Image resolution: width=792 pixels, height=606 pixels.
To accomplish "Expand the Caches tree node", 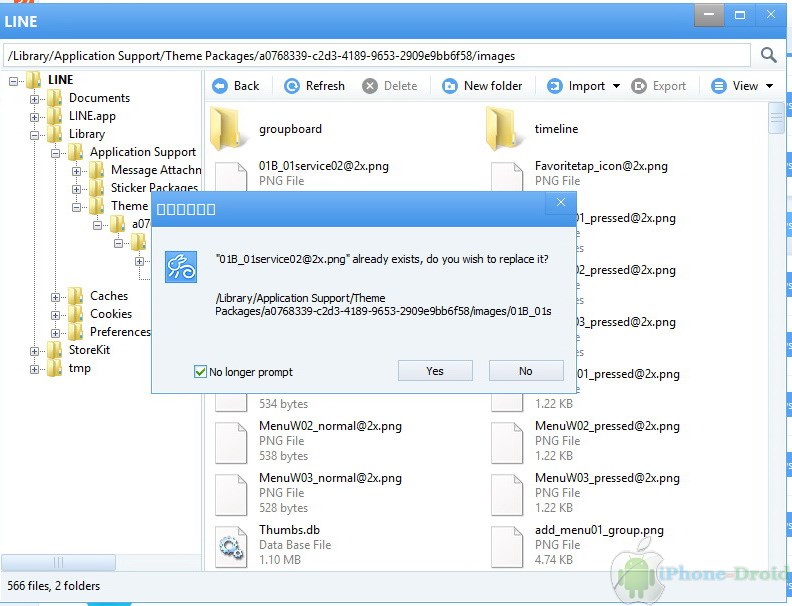I will [x=56, y=297].
